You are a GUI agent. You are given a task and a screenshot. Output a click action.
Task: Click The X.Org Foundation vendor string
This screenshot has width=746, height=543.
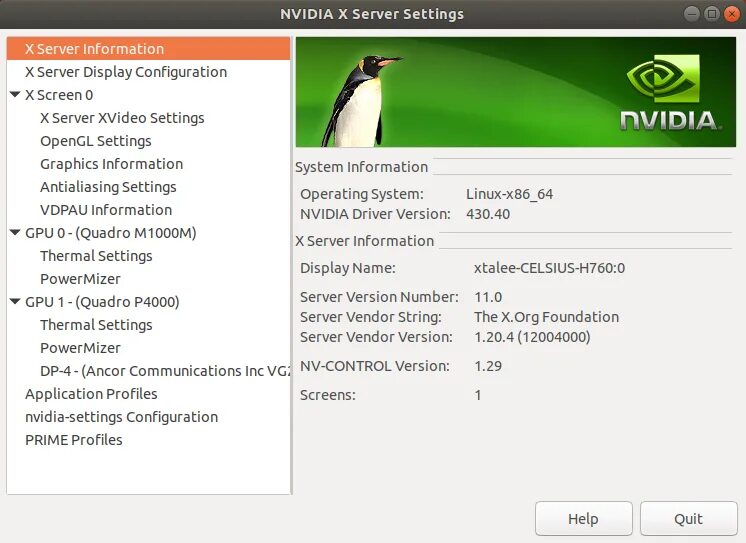point(546,317)
